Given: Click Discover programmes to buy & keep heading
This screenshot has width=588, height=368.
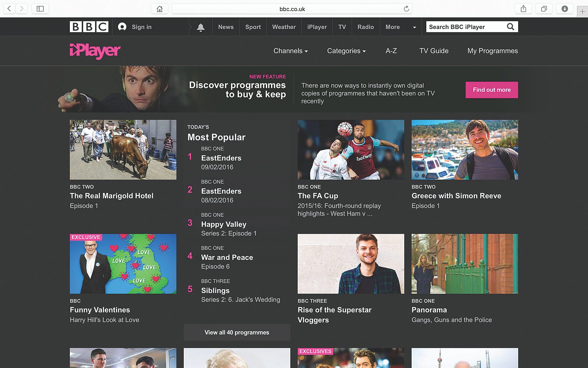Looking at the screenshot, I should tap(237, 90).
